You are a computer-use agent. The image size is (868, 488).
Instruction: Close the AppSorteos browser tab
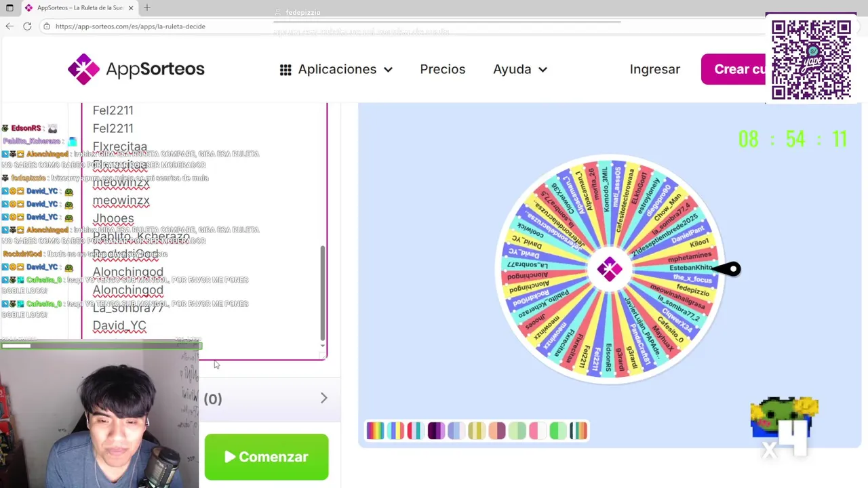click(131, 7)
